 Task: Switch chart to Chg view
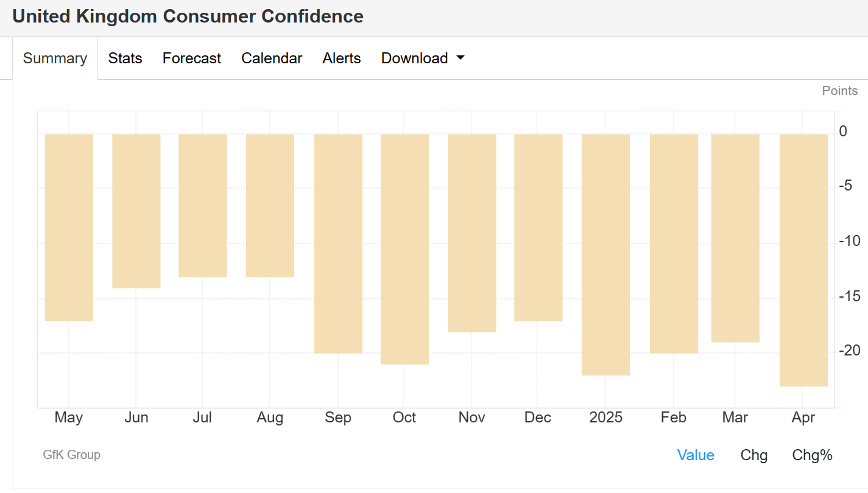tap(753, 455)
